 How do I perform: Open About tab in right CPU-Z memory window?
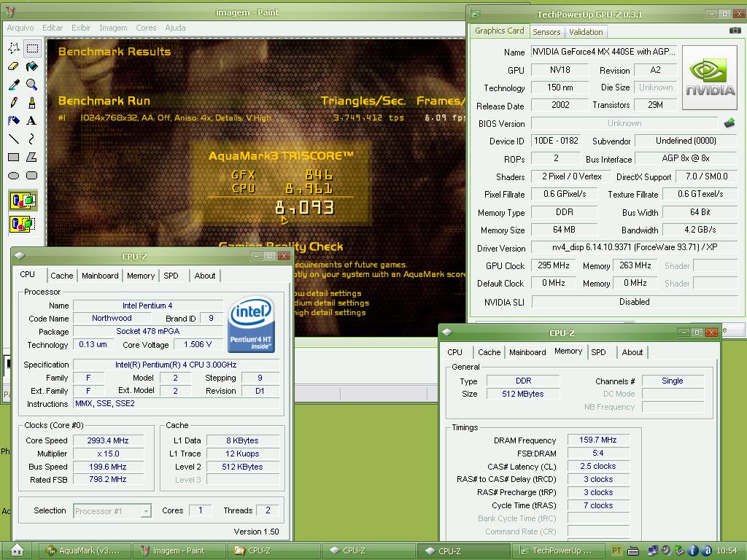(632, 352)
